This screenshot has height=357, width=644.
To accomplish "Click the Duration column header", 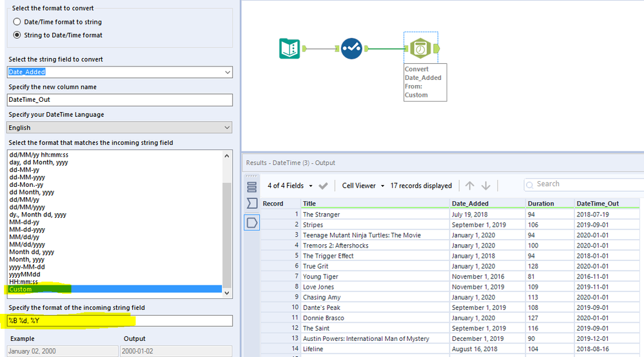I will click(x=551, y=204).
